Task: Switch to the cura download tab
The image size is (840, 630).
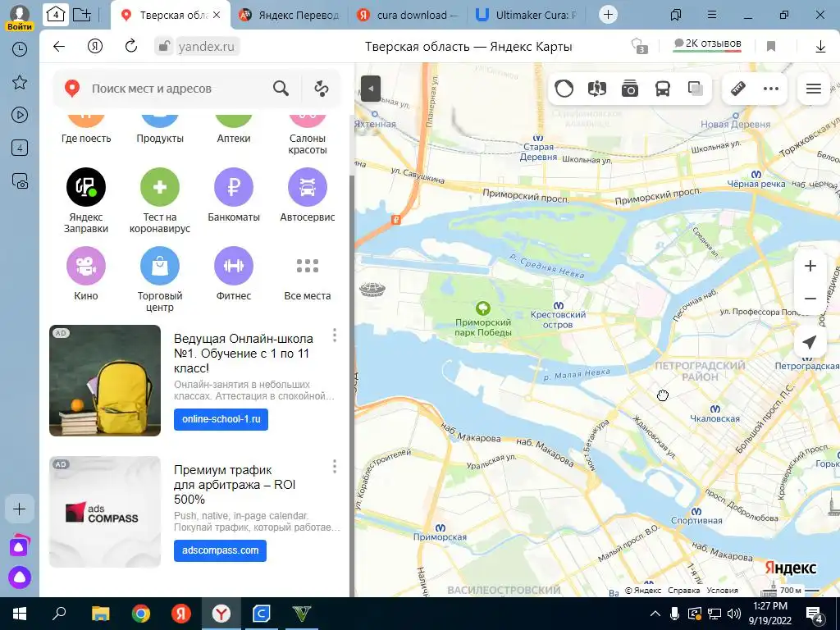Action: click(409, 15)
